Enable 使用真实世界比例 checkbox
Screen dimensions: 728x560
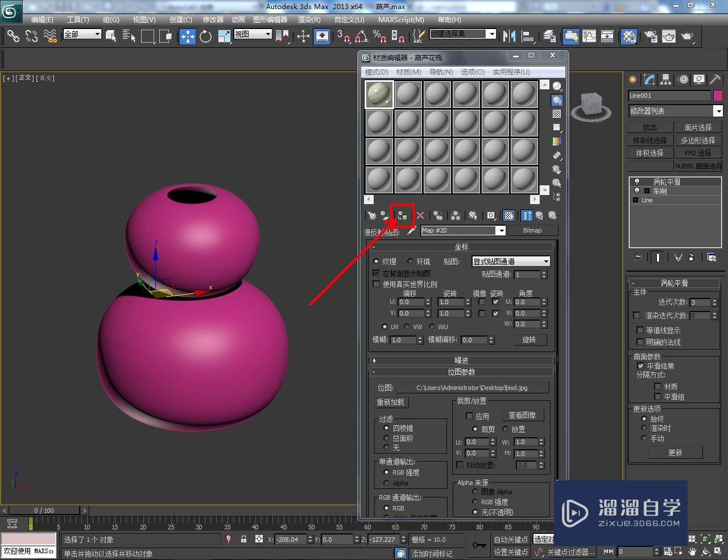tap(376, 284)
